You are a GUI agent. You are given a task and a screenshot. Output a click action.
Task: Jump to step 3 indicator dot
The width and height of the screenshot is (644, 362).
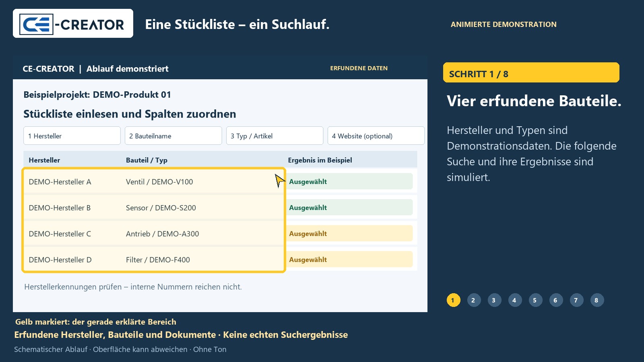click(494, 300)
